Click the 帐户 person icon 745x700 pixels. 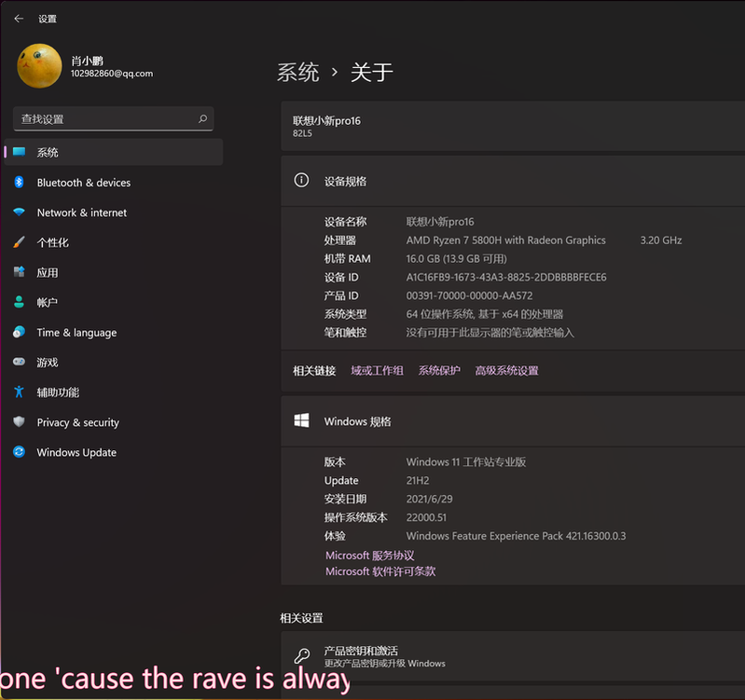pyautogui.click(x=19, y=302)
